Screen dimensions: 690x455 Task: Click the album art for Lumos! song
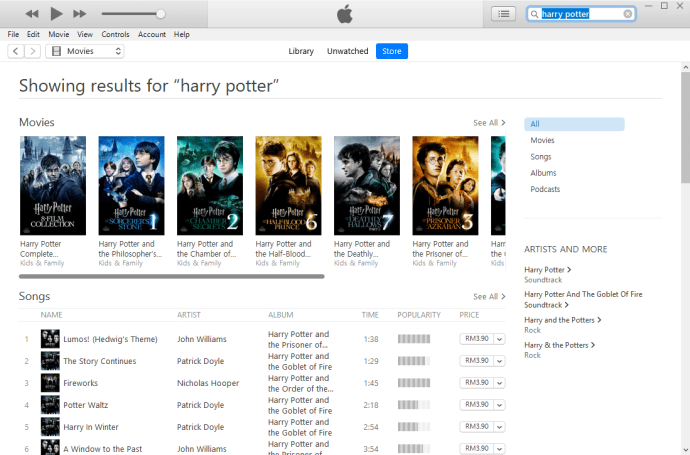pos(49,339)
